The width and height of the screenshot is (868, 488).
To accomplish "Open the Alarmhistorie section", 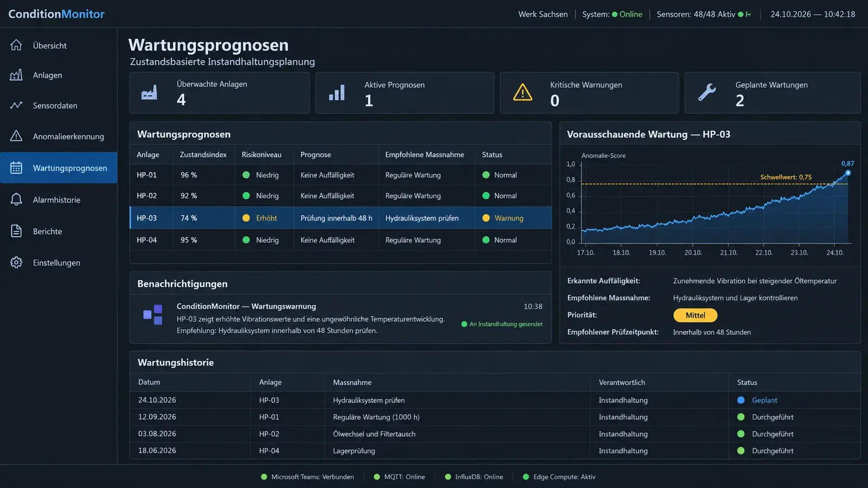I will [59, 200].
